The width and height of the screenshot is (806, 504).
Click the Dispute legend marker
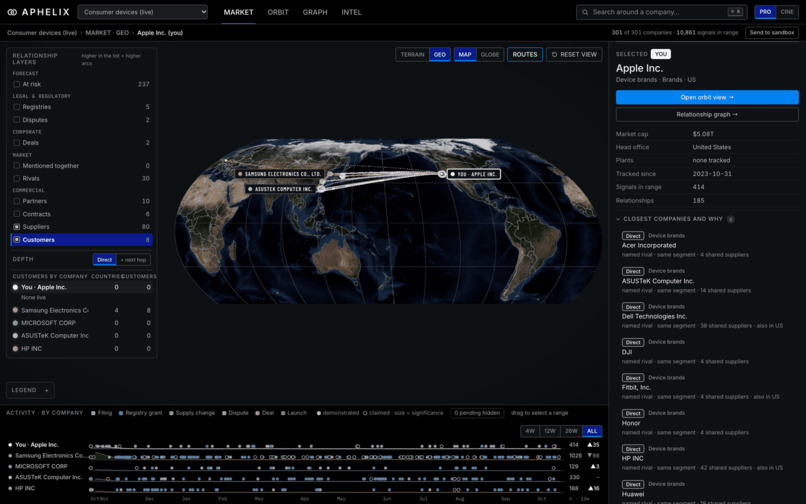(224, 413)
